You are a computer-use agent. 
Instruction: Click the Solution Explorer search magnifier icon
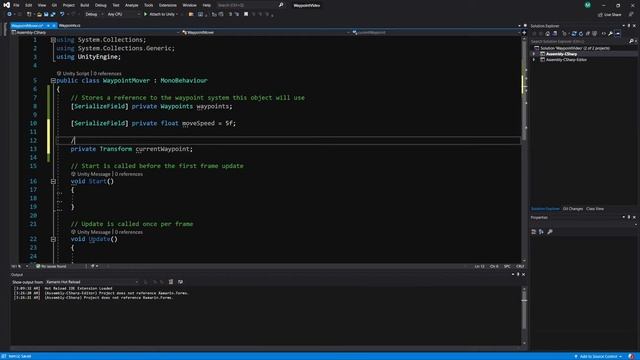tap(631, 41)
